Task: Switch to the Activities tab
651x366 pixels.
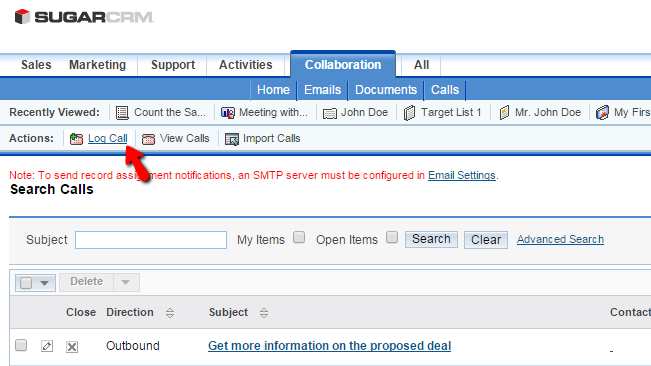Action: coord(246,65)
